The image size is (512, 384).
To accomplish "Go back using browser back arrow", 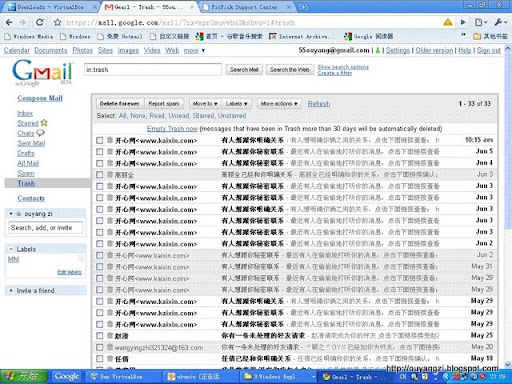I will coord(9,22).
